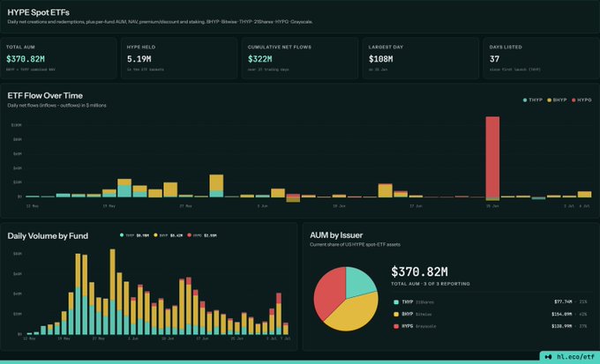This screenshot has height=364, width=600.
Task: Click TOTAL AUM · 3 OF 3 REPORTING label
Action: pyautogui.click(x=431, y=284)
